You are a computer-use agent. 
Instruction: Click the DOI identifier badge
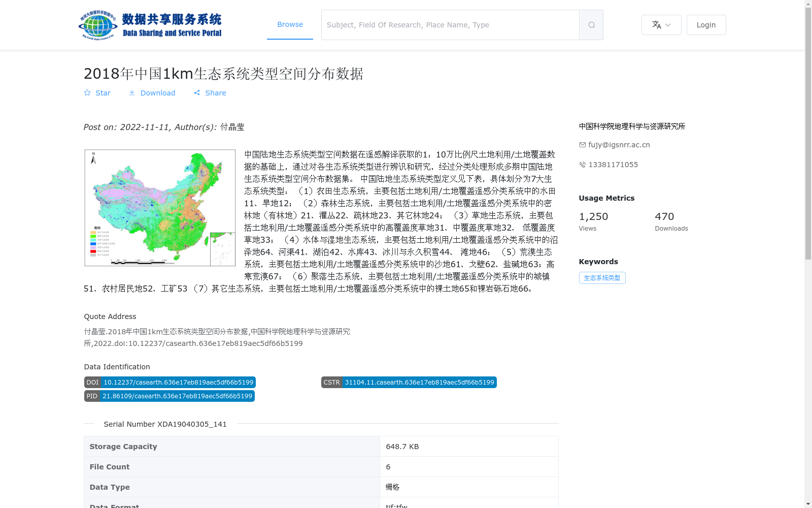(x=170, y=383)
